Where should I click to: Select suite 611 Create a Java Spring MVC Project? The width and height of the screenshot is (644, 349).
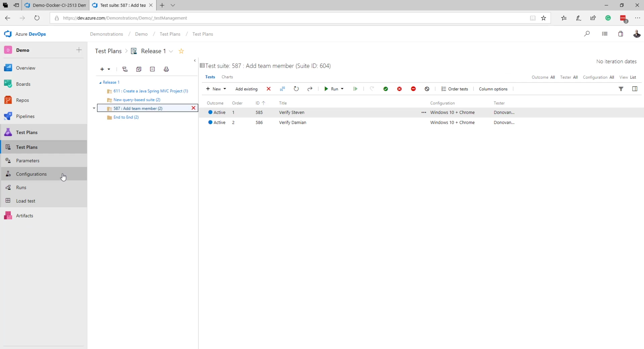151,91
